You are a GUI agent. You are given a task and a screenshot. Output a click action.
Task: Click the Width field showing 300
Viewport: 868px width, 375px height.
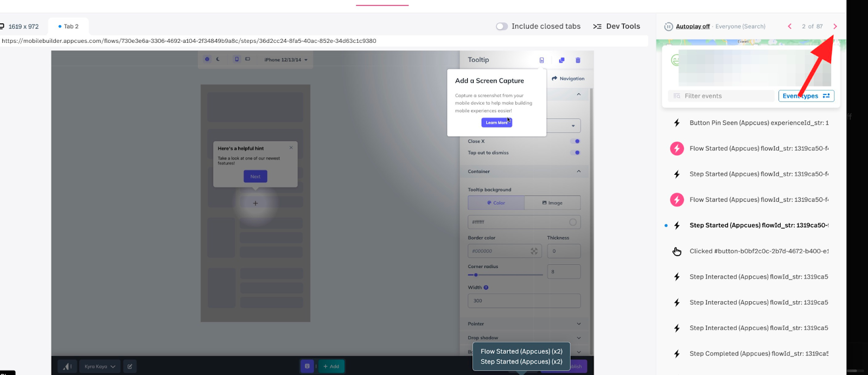coord(524,301)
